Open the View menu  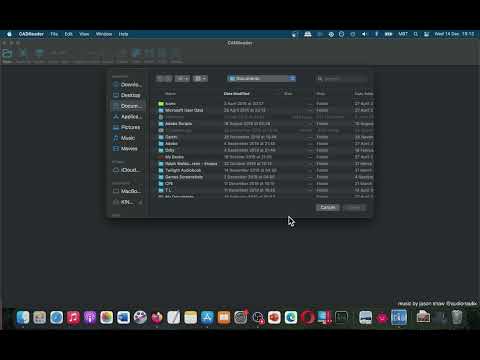click(x=84, y=34)
